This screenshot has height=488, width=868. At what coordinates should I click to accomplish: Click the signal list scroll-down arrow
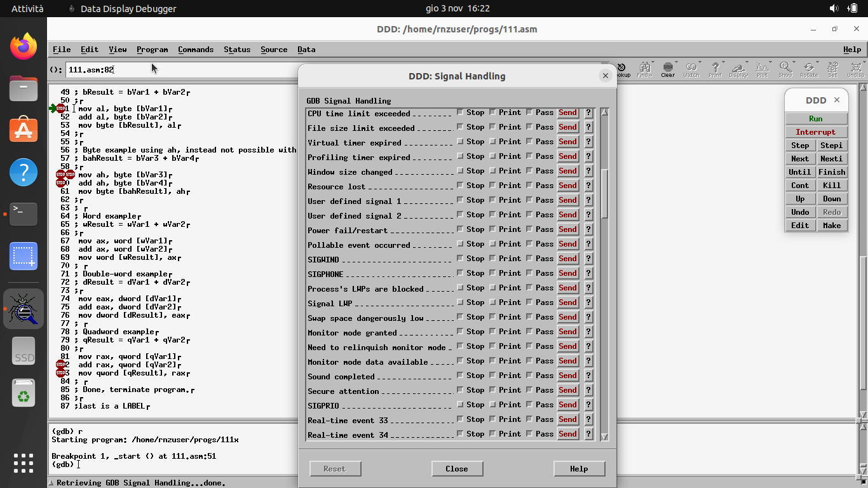tap(604, 437)
